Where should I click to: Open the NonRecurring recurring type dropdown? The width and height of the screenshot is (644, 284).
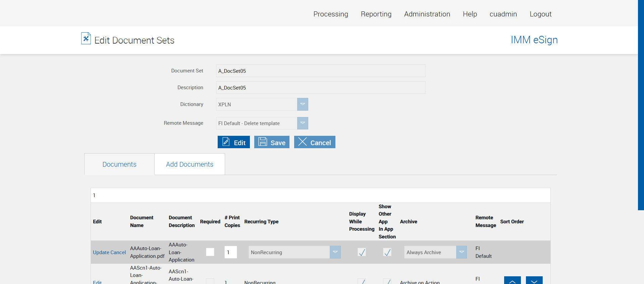pos(335,252)
